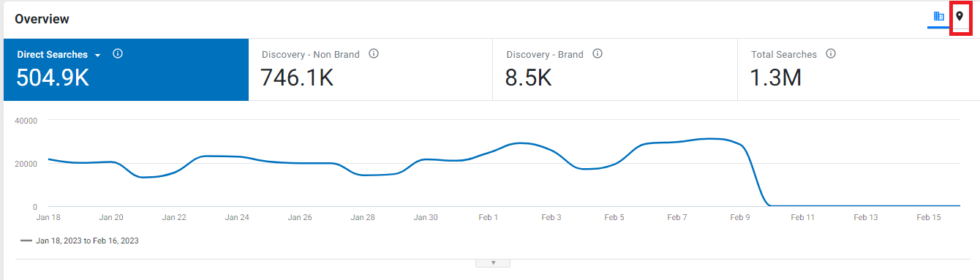The width and height of the screenshot is (980, 280).
Task: Switch to the business building view icon
Action: 939,17
